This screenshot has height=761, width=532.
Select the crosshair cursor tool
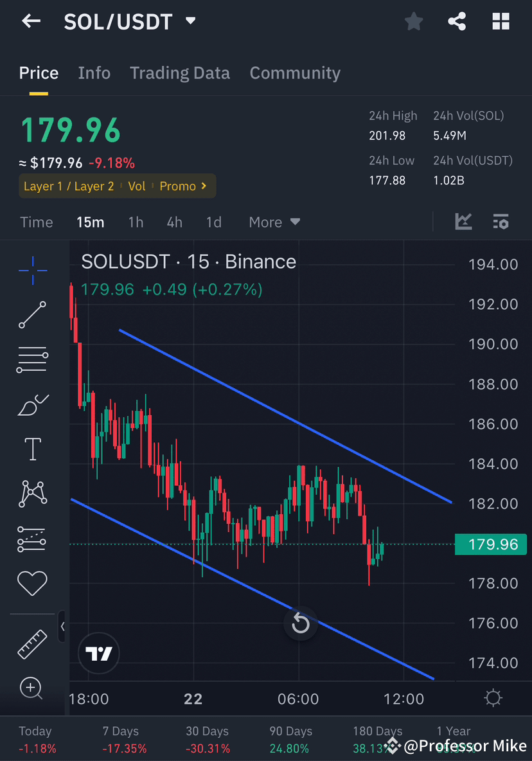pyautogui.click(x=32, y=271)
